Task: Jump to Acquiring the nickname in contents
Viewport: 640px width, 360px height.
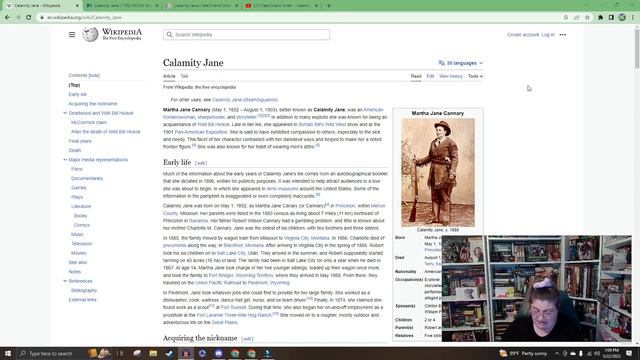Action: [93, 104]
